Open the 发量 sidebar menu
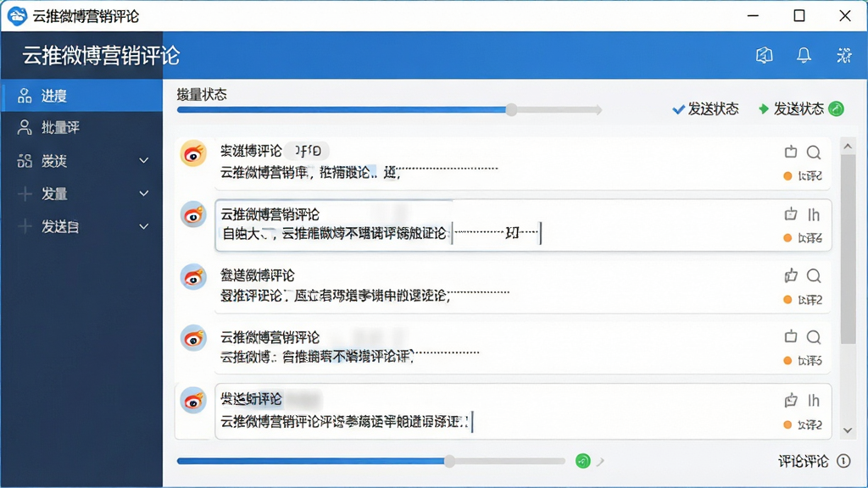 (x=82, y=194)
